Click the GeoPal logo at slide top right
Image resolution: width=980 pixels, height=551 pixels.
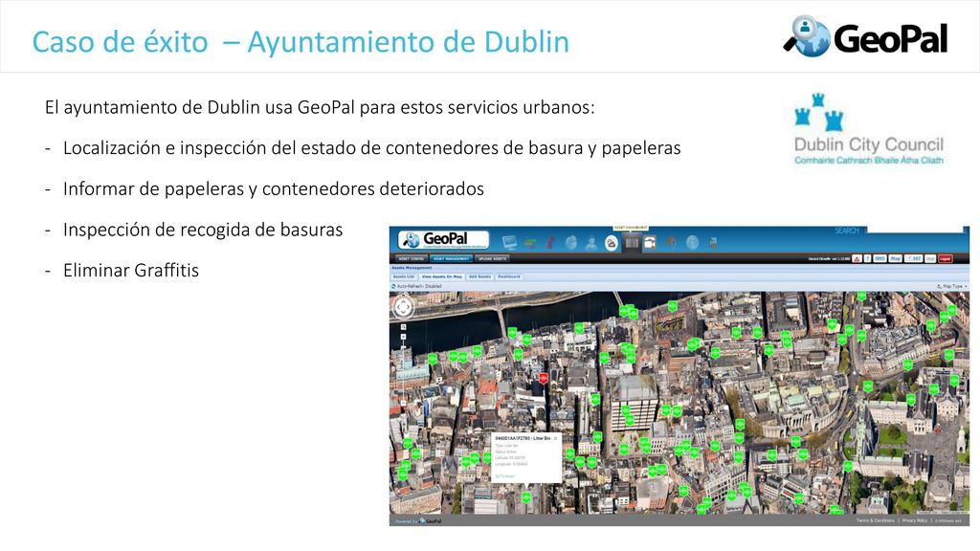tap(866, 37)
